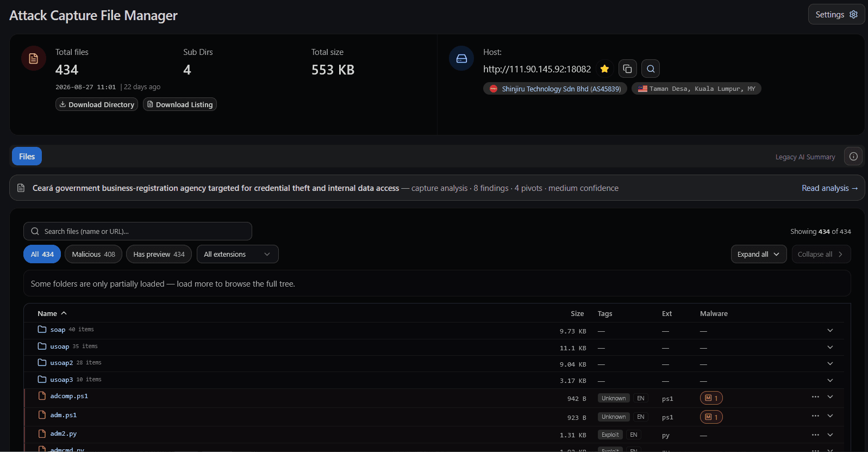Open the Read analysis link
This screenshot has height=452, width=868.
pyautogui.click(x=829, y=188)
